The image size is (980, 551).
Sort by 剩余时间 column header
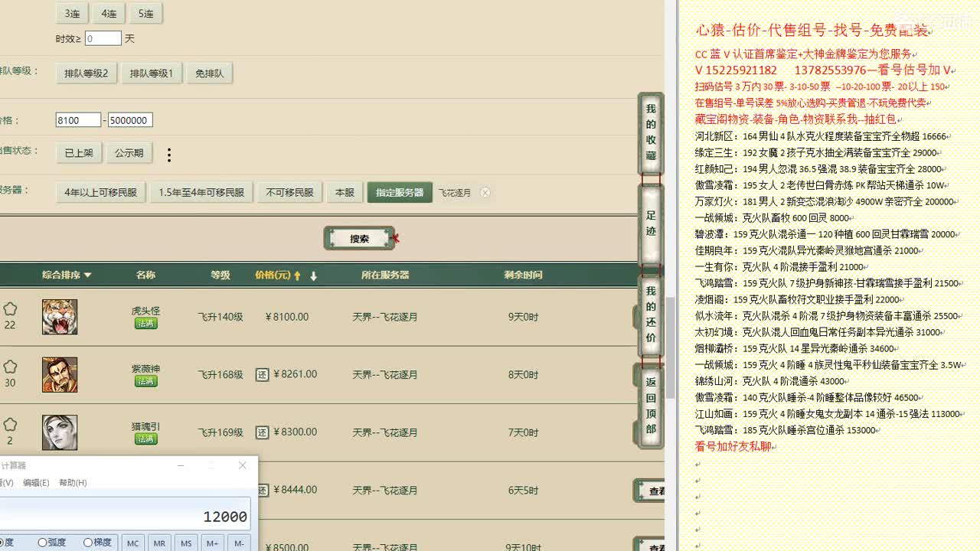[x=523, y=275]
